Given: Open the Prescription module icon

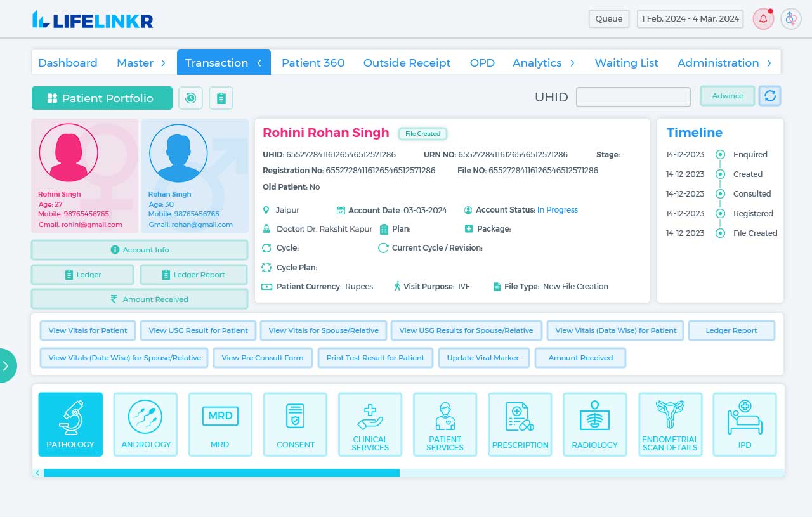Looking at the screenshot, I should [x=520, y=424].
